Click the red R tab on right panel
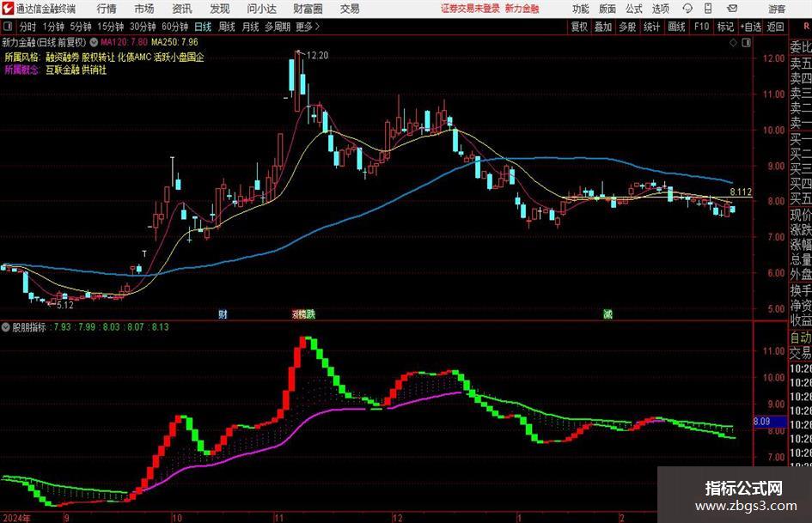Viewport: 812px width, 523px height. click(x=806, y=27)
